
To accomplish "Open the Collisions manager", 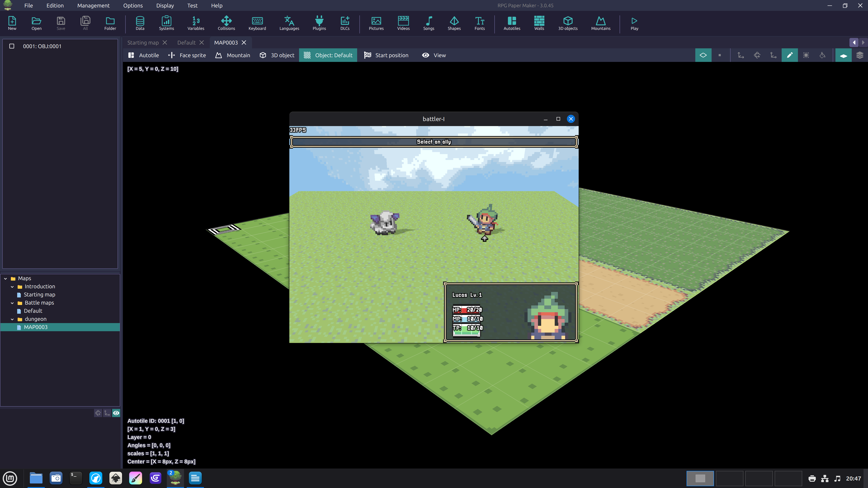I will coord(226,23).
